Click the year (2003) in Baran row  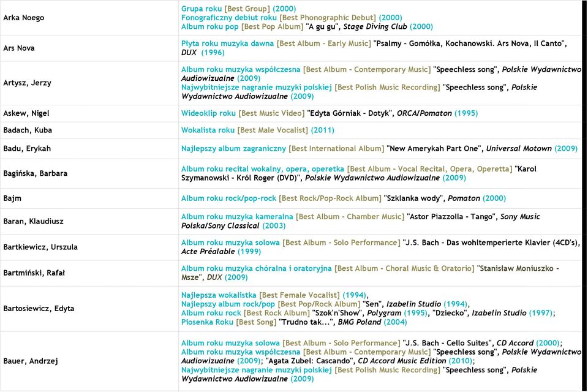(274, 226)
